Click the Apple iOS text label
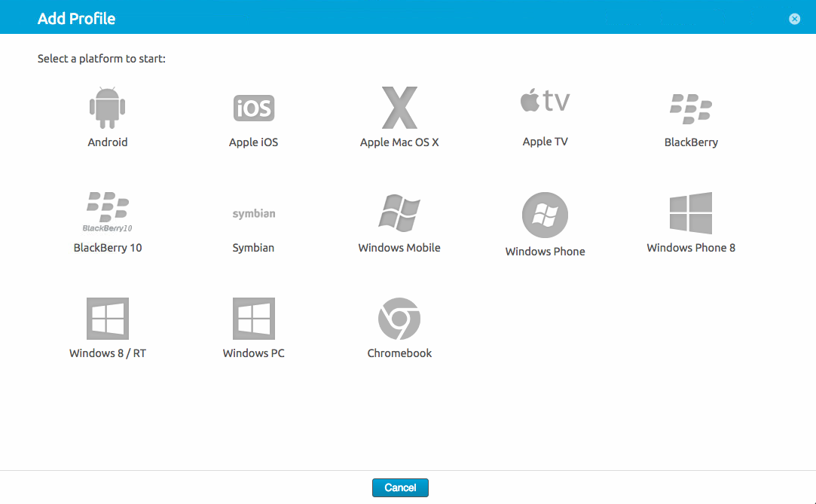Image resolution: width=816 pixels, height=504 pixels. (x=253, y=142)
